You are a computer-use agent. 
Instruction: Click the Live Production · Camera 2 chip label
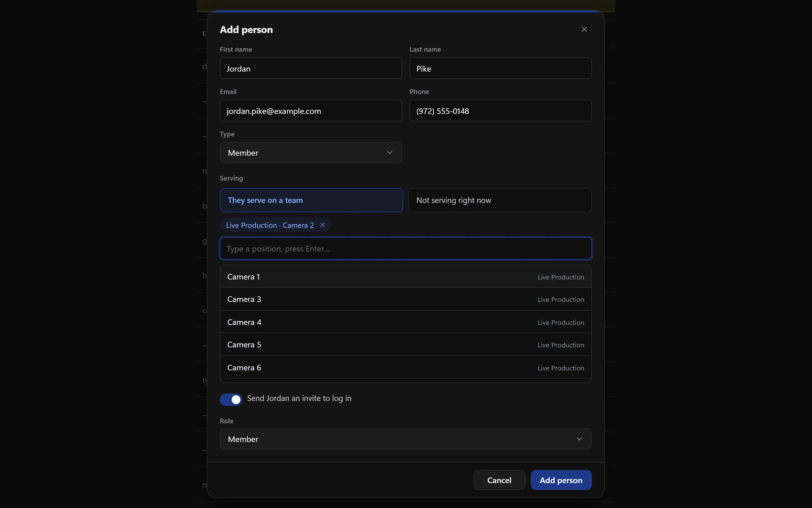click(270, 225)
